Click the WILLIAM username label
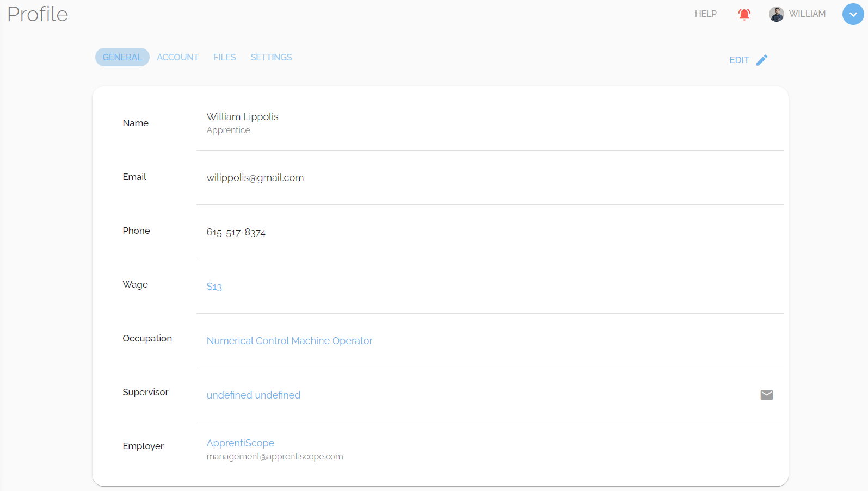The width and height of the screenshot is (868, 491). pyautogui.click(x=807, y=14)
